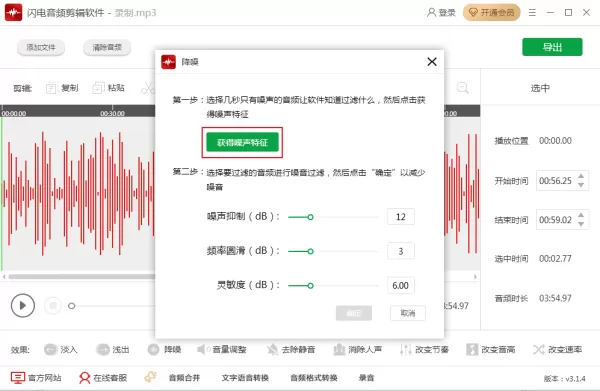The width and height of the screenshot is (600, 391).
Task: Click scrollbar right arrow under waveform
Action: click(x=476, y=276)
